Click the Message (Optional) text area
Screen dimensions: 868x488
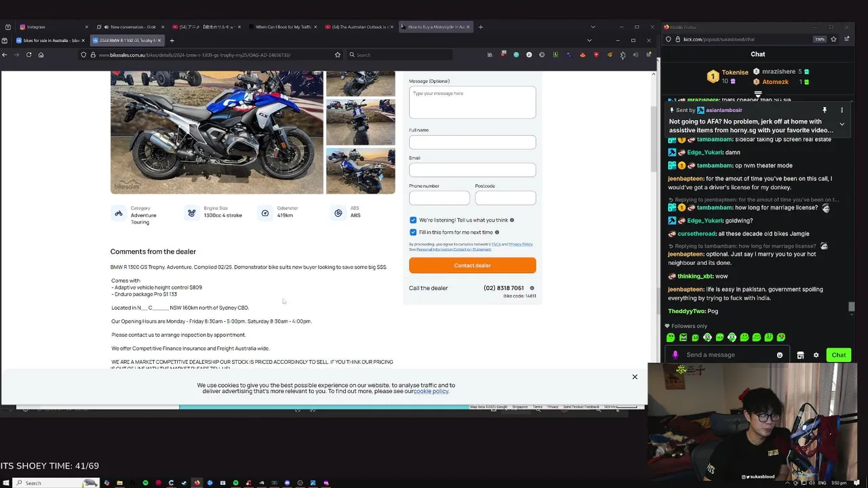pos(472,102)
